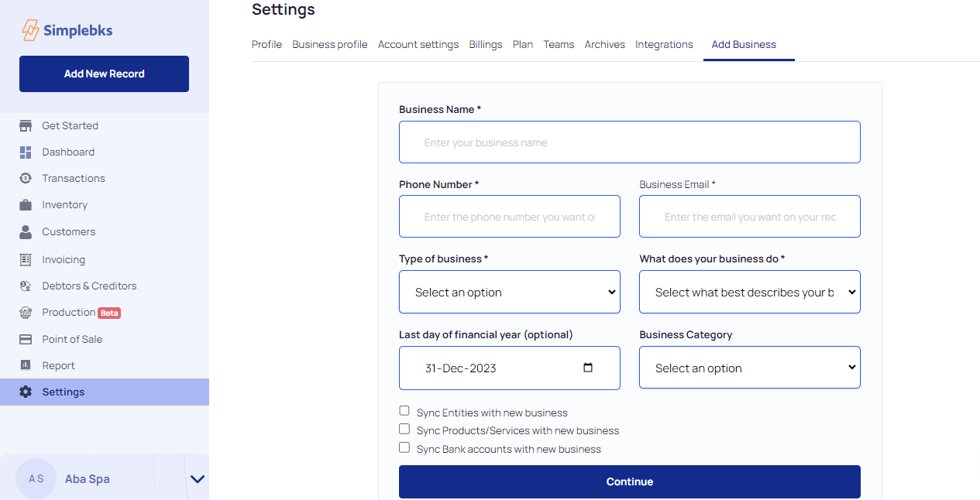Switch to the Business profile tab
The height and width of the screenshot is (500, 980).
(329, 45)
